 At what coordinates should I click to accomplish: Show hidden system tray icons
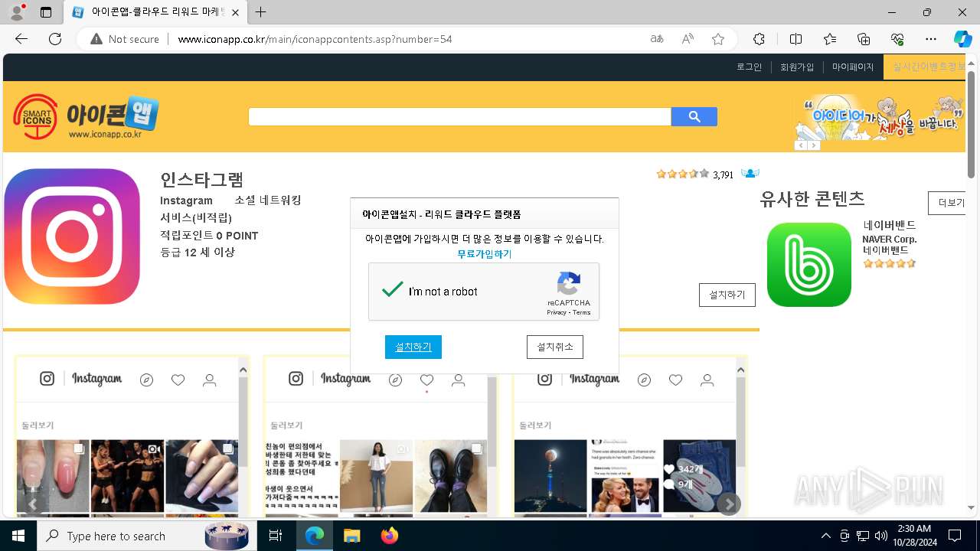click(x=825, y=536)
